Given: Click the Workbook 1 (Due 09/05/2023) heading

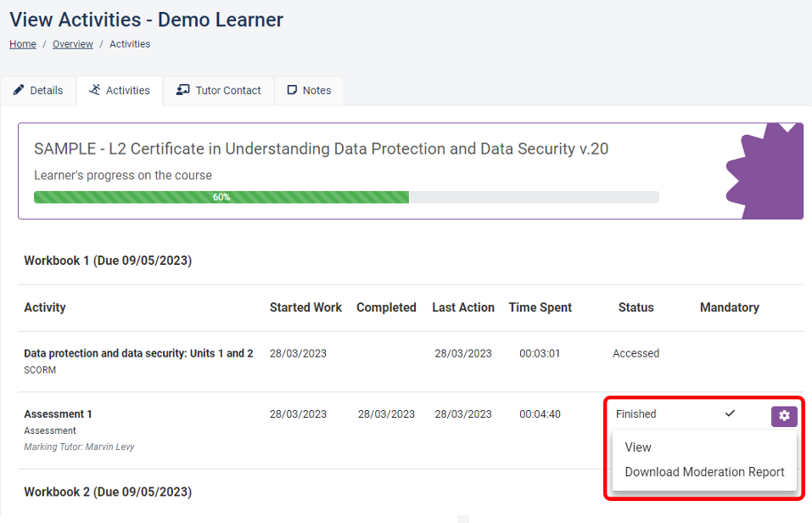Looking at the screenshot, I should pos(108,261).
